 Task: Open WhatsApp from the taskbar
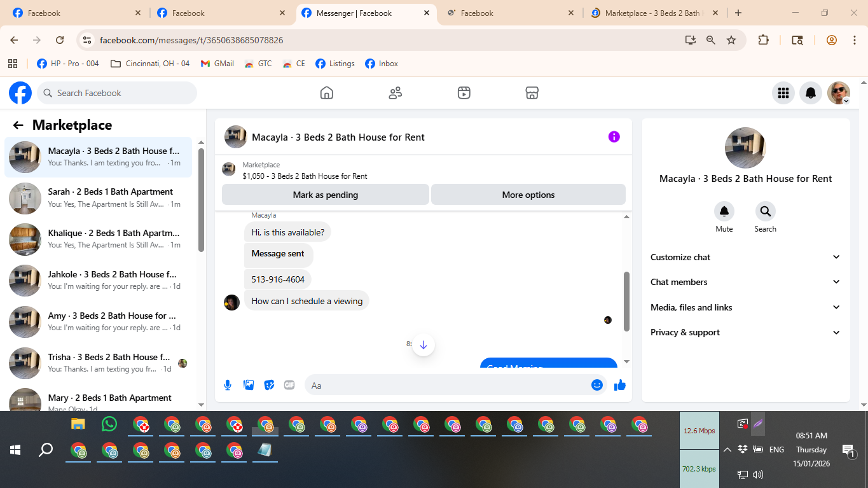[109, 424]
